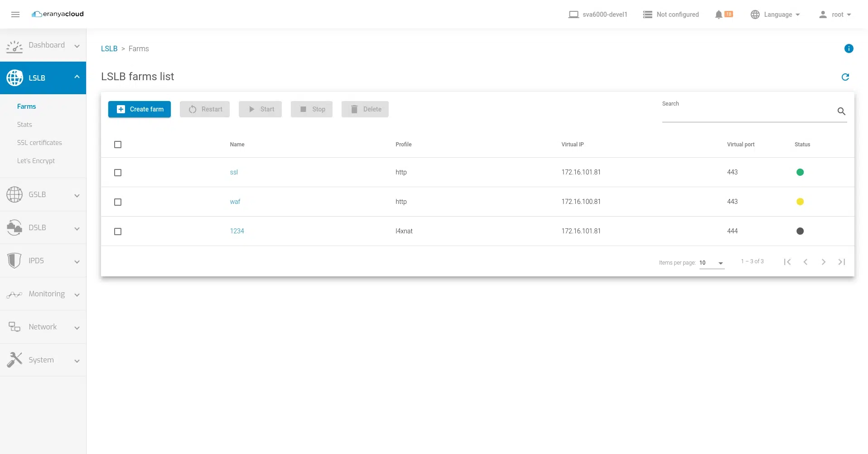Open the info help icon
Screen dimensions: 868x454
pyautogui.click(x=849, y=48)
